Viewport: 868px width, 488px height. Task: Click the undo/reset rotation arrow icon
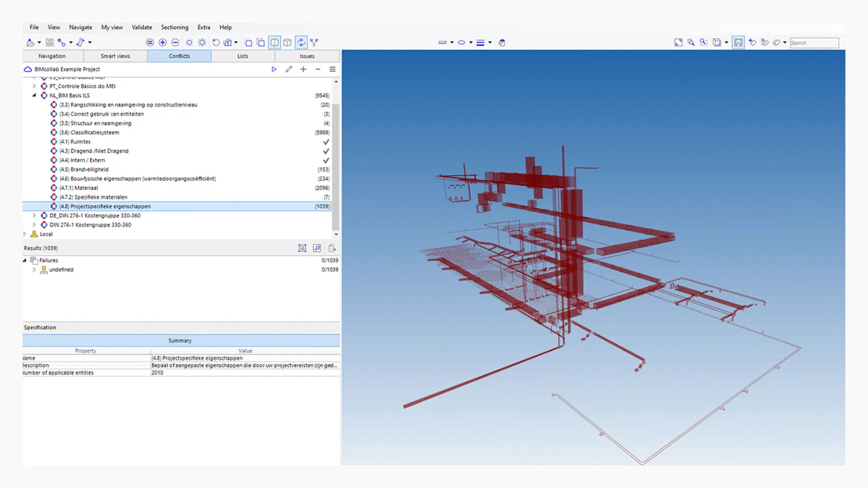216,42
